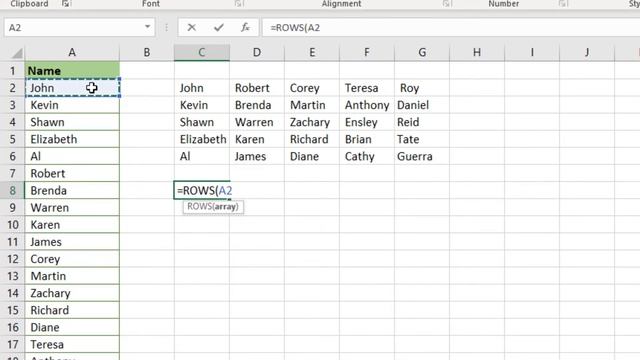Click cell A14 containing Zachary

point(72,293)
